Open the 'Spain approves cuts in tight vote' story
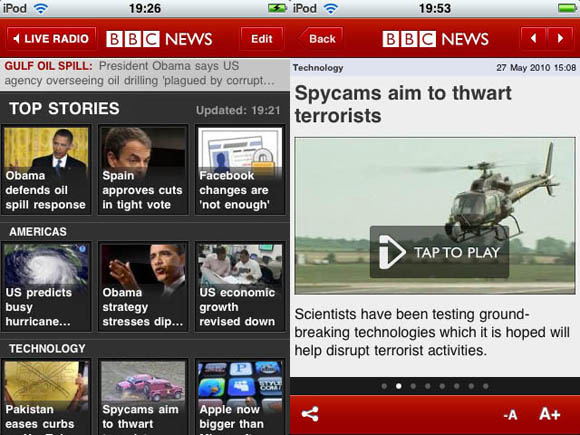580x435 pixels. (143, 170)
